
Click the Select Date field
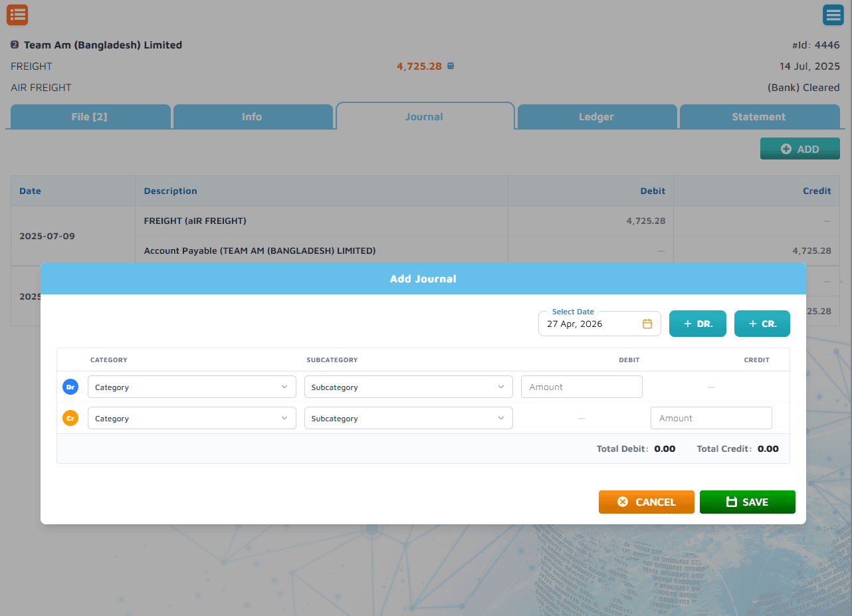(599, 324)
